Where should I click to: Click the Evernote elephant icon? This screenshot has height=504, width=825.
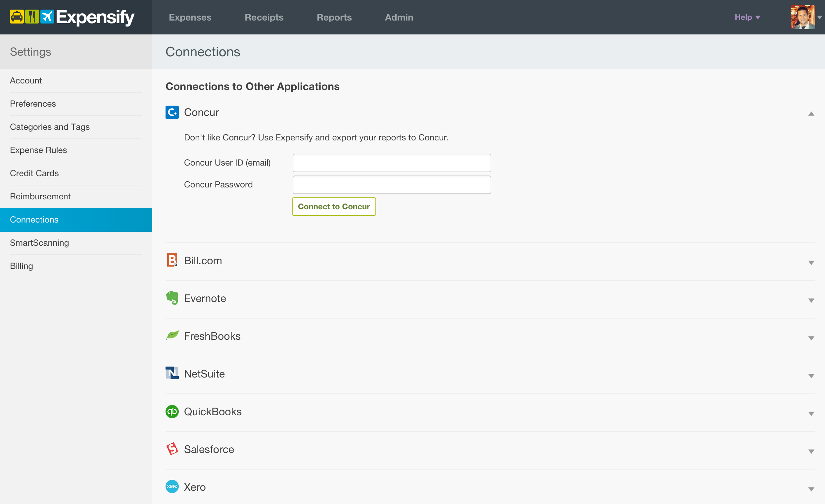coord(172,298)
